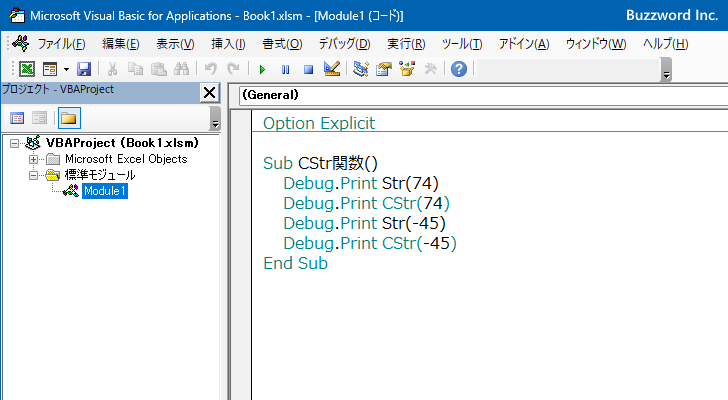Screen dimensions: 728x400
Task: Run the macro with green play icon
Action: tap(262, 70)
